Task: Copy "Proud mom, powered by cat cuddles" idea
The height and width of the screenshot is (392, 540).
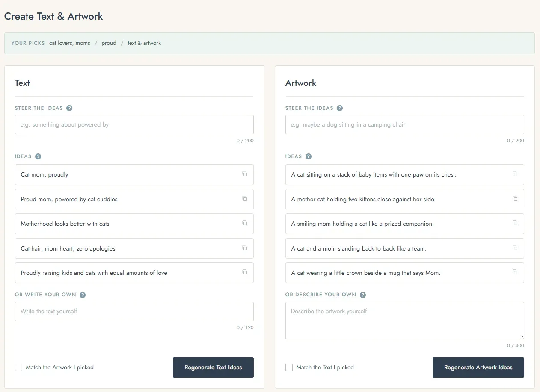Action: [x=245, y=198]
